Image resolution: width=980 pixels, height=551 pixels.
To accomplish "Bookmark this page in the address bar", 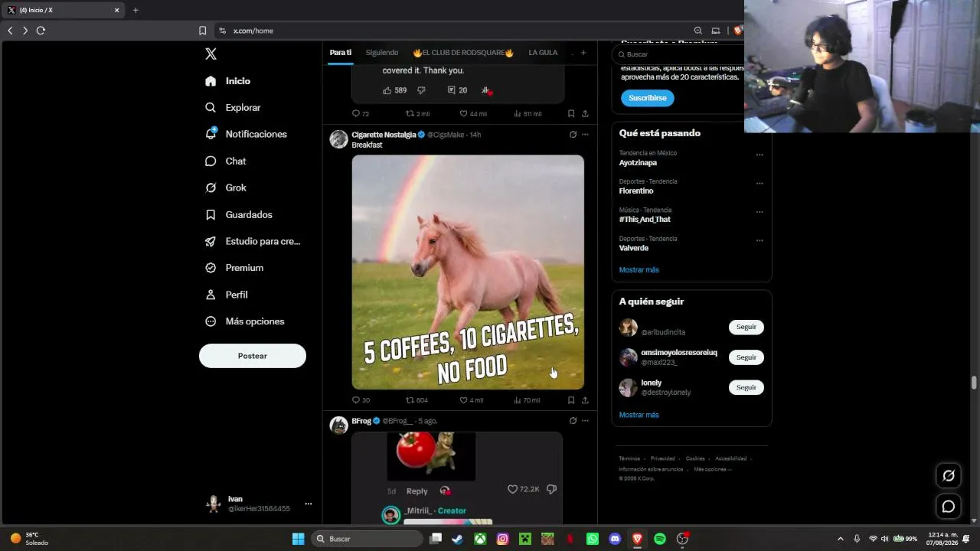I will 202,31.
